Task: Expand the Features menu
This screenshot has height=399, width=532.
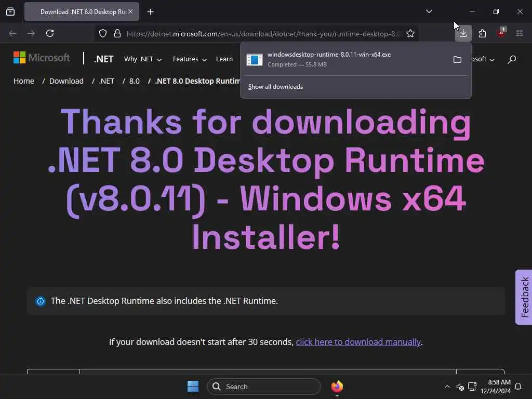Action: 190,59
